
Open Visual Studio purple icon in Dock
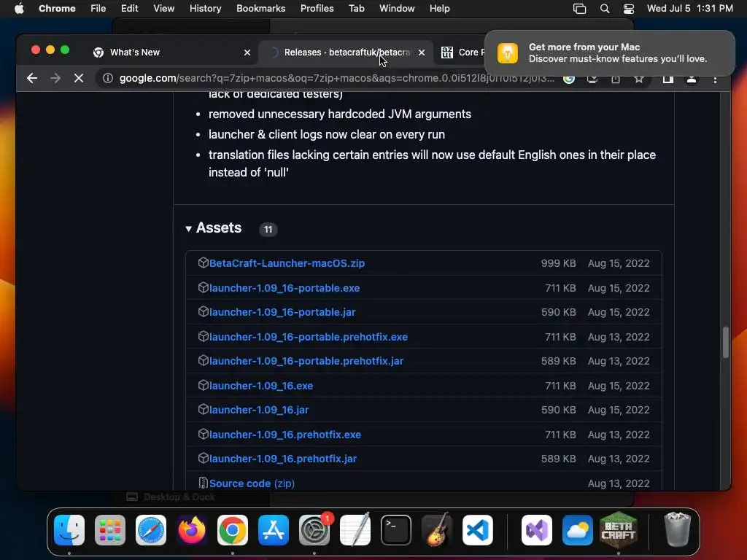point(537,529)
